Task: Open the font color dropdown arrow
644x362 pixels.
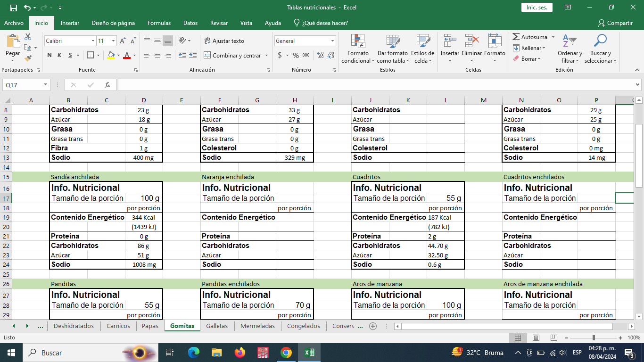Action: (x=134, y=55)
